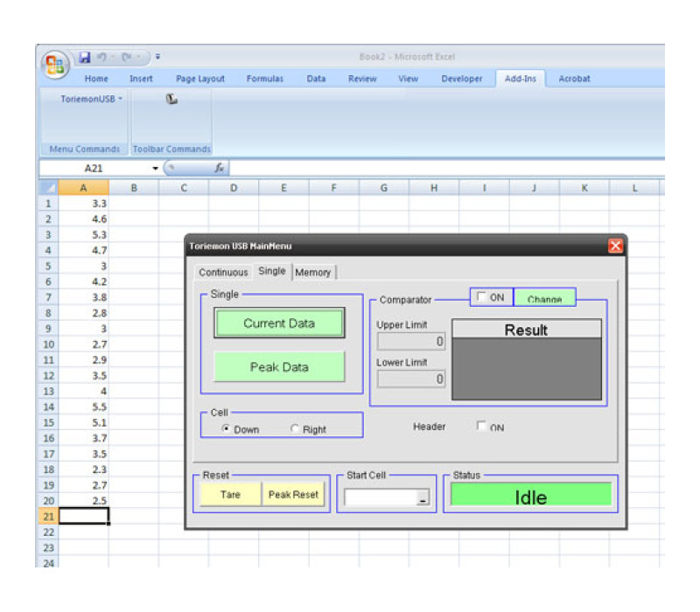Select the Right cell direction radio
This screenshot has height=612, width=700.
[x=295, y=428]
